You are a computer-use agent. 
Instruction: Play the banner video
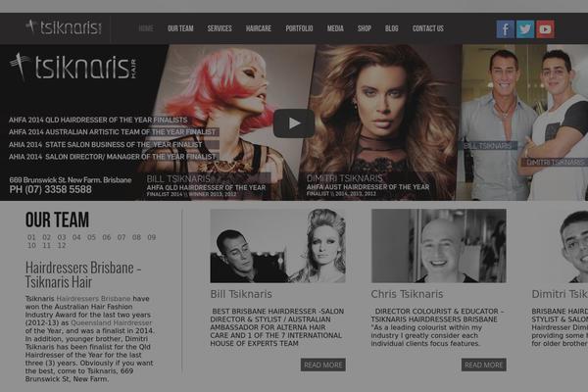tap(294, 123)
